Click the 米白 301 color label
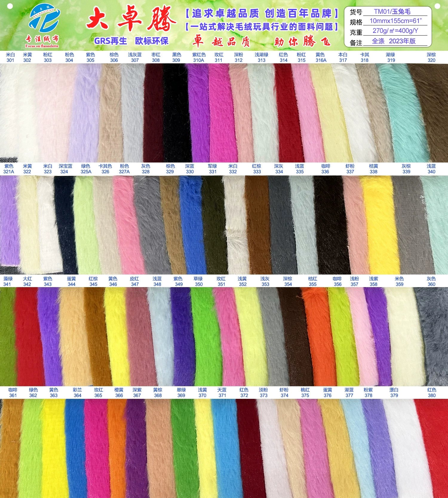The height and width of the screenshot is (498, 448). pos(10,57)
